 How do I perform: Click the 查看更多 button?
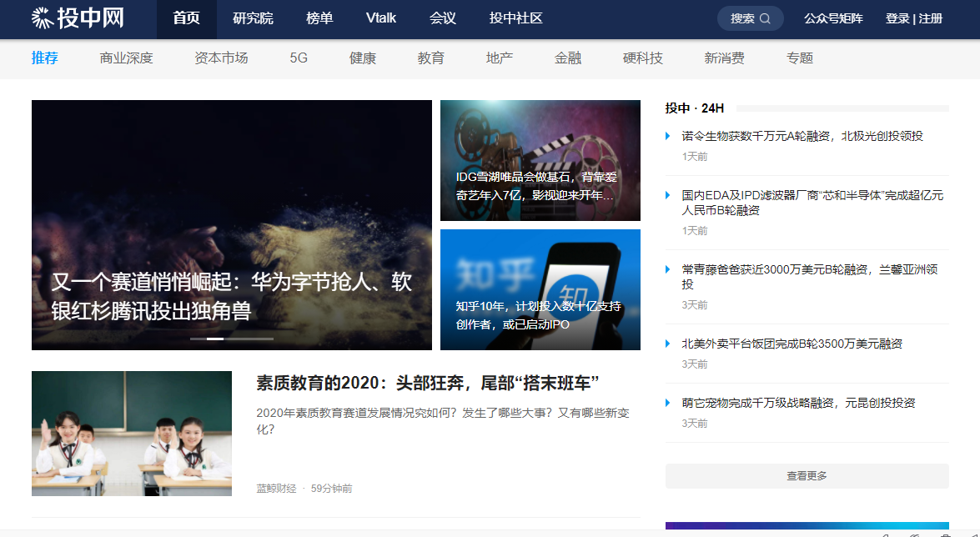[807, 476]
